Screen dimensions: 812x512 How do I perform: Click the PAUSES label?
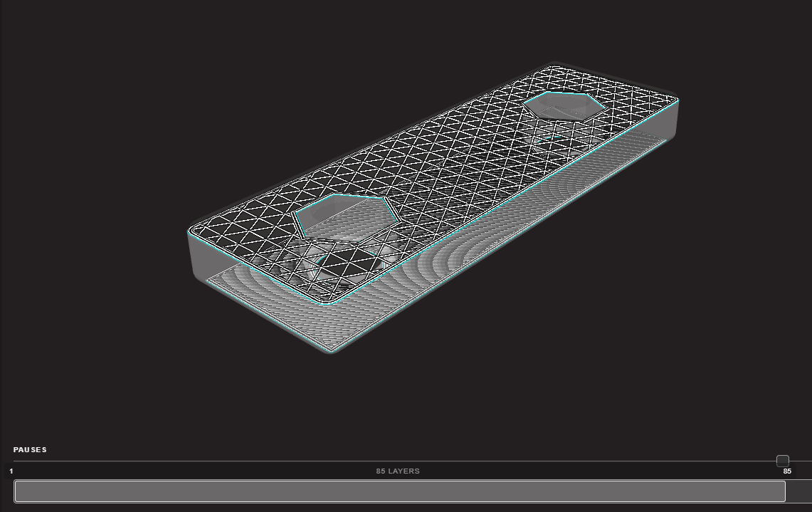coord(30,450)
